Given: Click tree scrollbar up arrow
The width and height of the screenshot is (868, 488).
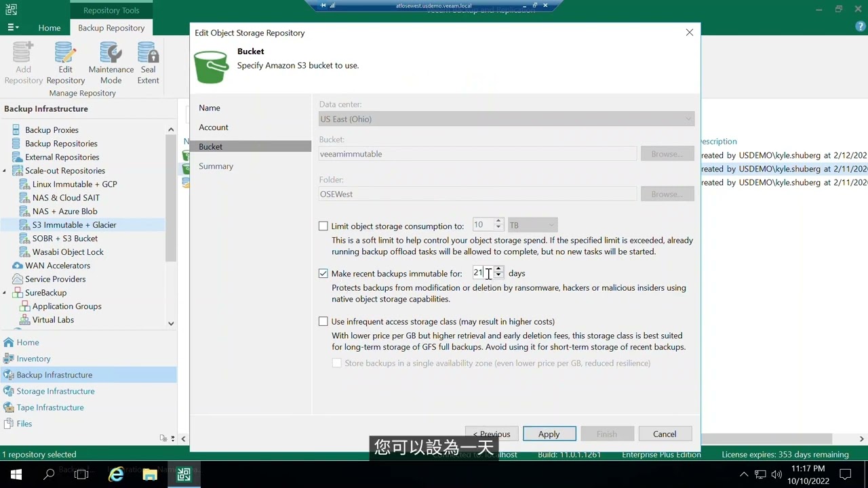Looking at the screenshot, I should coord(171,129).
